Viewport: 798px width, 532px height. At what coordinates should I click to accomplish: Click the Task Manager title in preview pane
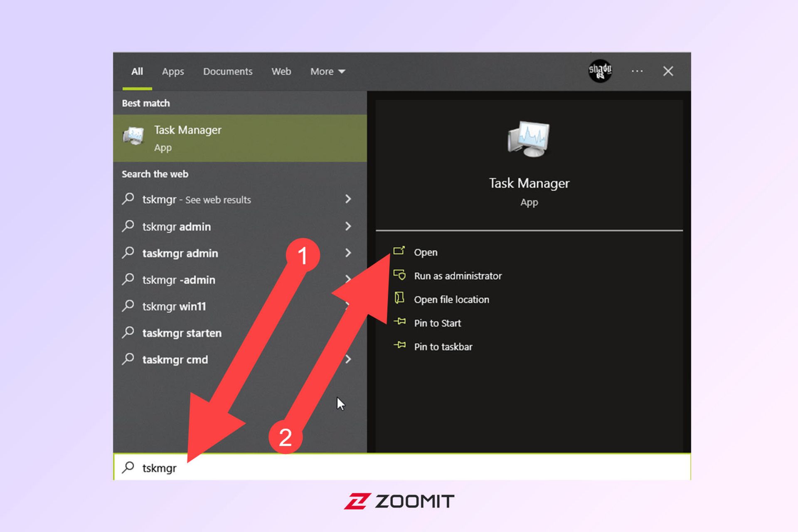pyautogui.click(x=529, y=183)
